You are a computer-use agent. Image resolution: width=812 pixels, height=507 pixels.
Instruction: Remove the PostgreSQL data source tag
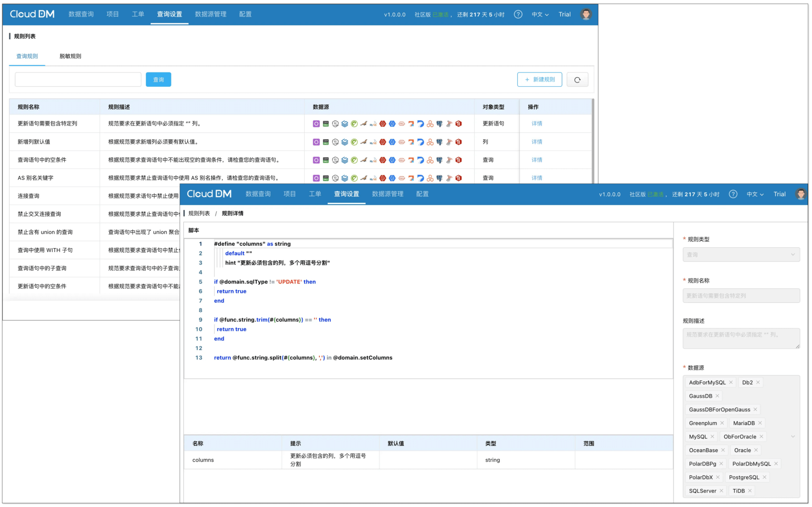pos(765,477)
